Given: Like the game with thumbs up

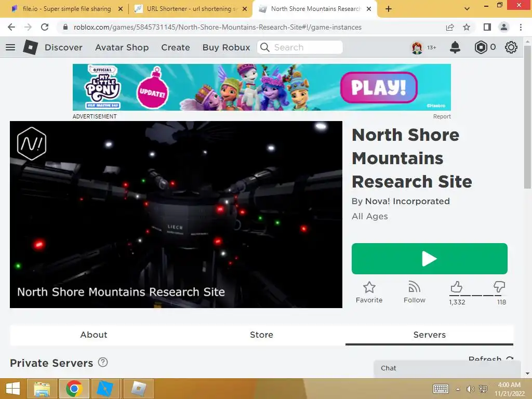Looking at the screenshot, I should coord(456,287).
